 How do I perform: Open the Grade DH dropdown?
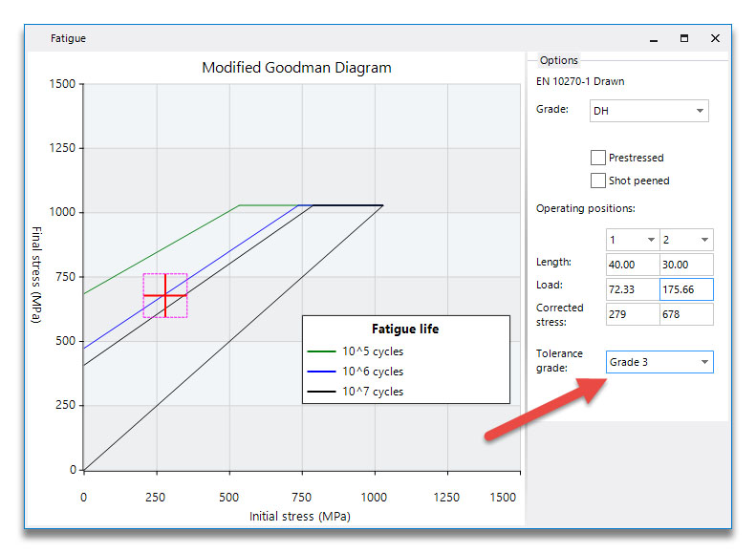click(649, 111)
